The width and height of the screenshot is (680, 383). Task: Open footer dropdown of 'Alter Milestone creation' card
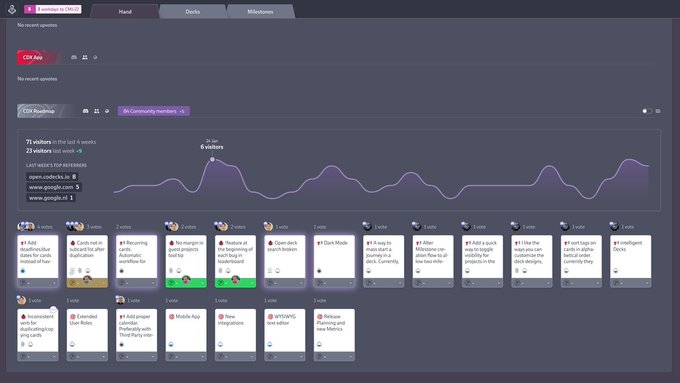click(x=450, y=283)
